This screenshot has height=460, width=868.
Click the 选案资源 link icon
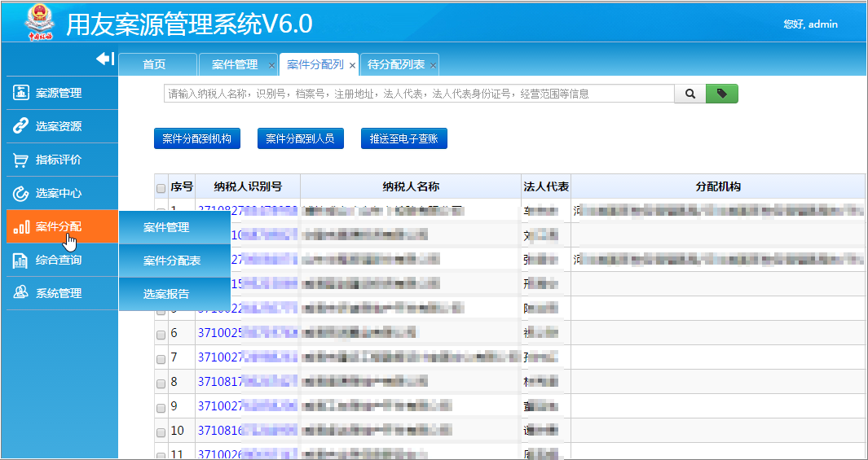click(x=20, y=126)
